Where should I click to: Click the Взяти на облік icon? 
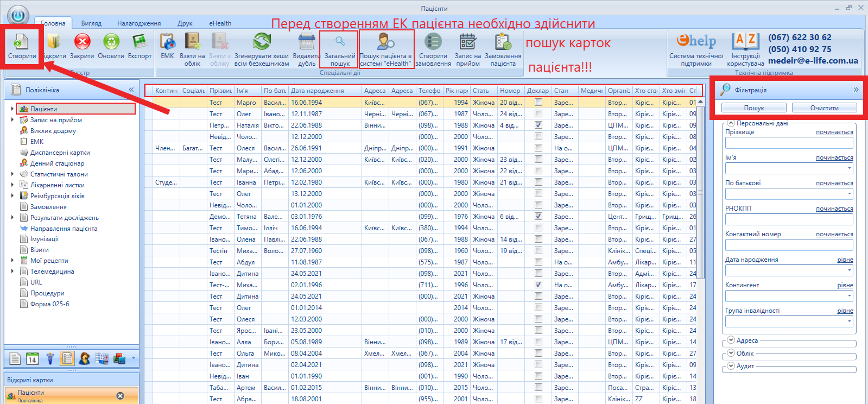tap(192, 41)
